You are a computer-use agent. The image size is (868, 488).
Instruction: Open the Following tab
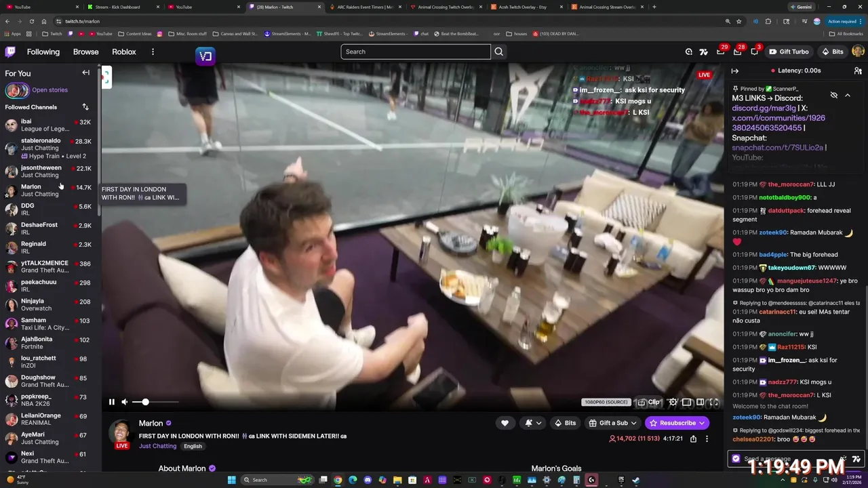point(43,52)
